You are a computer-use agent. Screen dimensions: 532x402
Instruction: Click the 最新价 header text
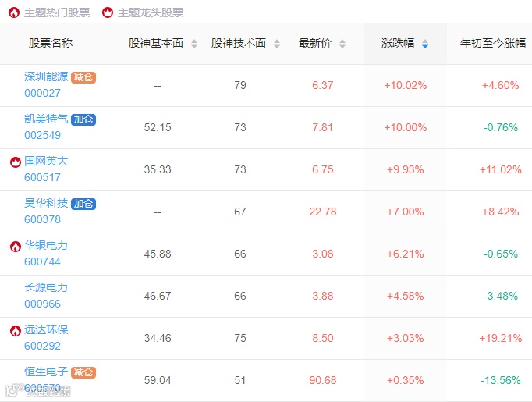315,43
